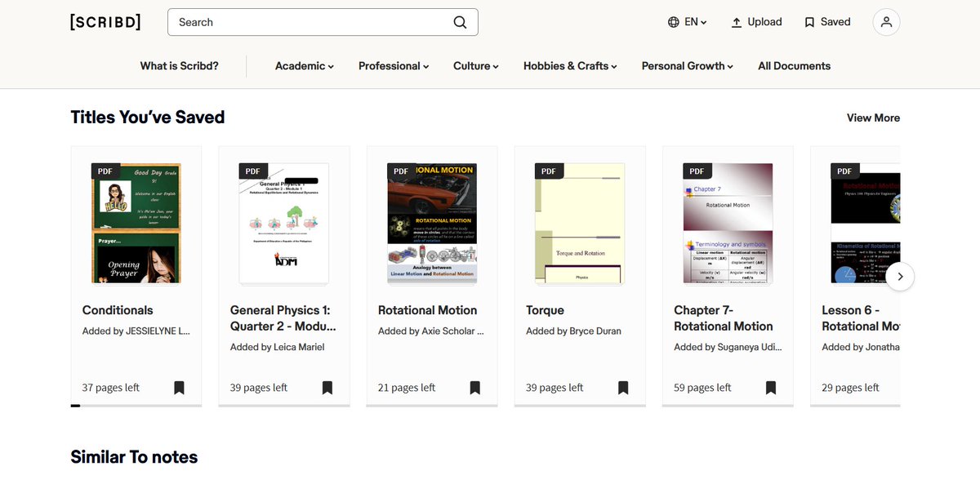The width and height of the screenshot is (980, 484).
Task: Click the Scribd logo
Action: click(x=105, y=22)
